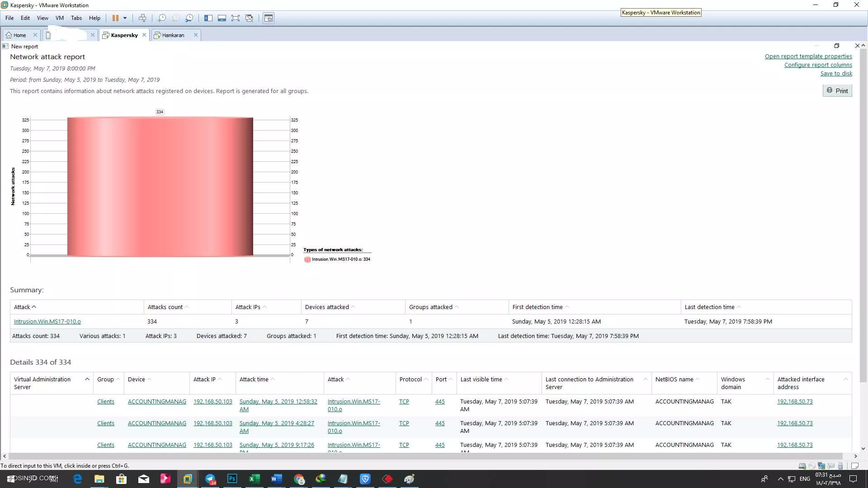This screenshot has height=488, width=868.
Task: Close the Home tab
Action: pyautogui.click(x=35, y=35)
